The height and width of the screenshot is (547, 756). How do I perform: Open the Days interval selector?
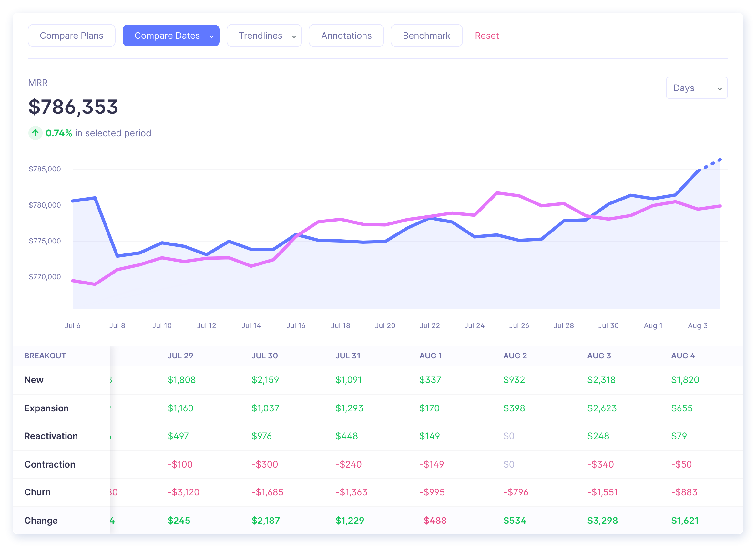(697, 88)
